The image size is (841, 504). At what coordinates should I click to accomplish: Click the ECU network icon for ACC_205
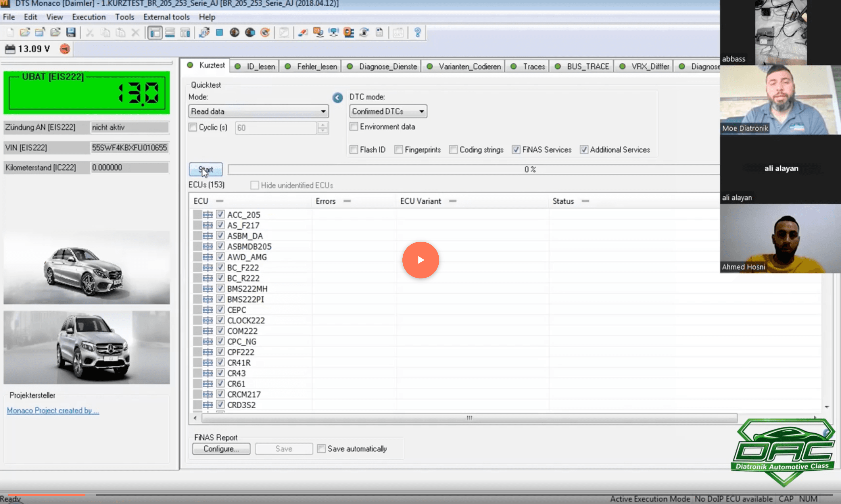coord(208,215)
